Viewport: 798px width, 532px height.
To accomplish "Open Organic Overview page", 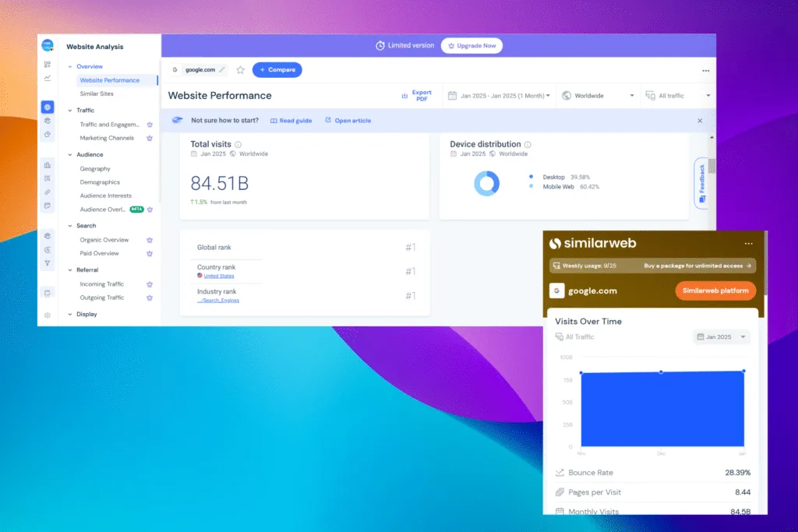I will 104,240.
